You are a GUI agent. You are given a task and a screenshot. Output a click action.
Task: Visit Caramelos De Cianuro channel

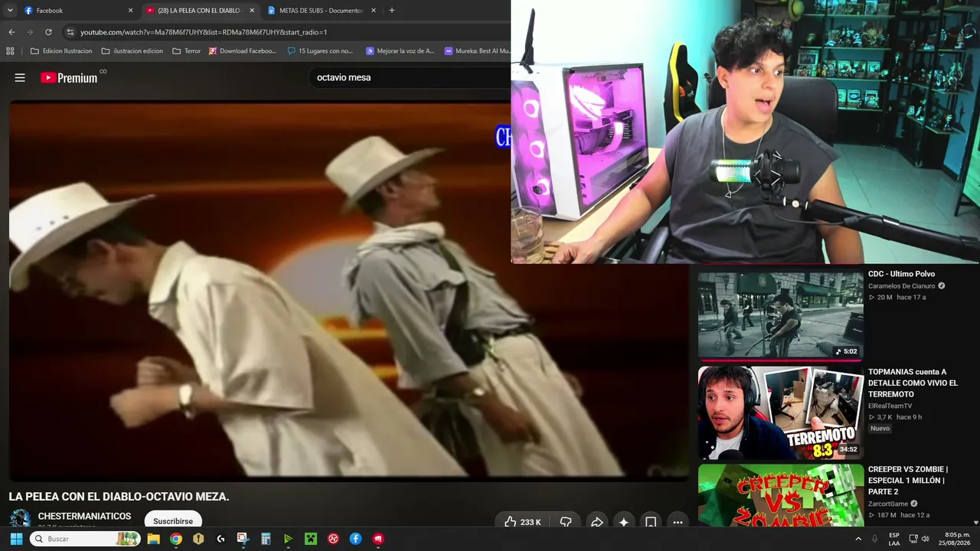pyautogui.click(x=901, y=286)
